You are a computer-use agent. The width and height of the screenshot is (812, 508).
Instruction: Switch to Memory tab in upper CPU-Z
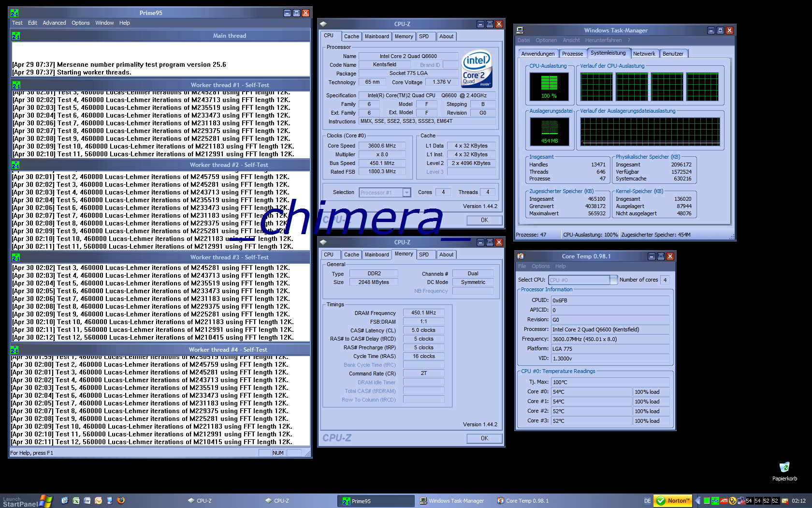pyautogui.click(x=404, y=36)
